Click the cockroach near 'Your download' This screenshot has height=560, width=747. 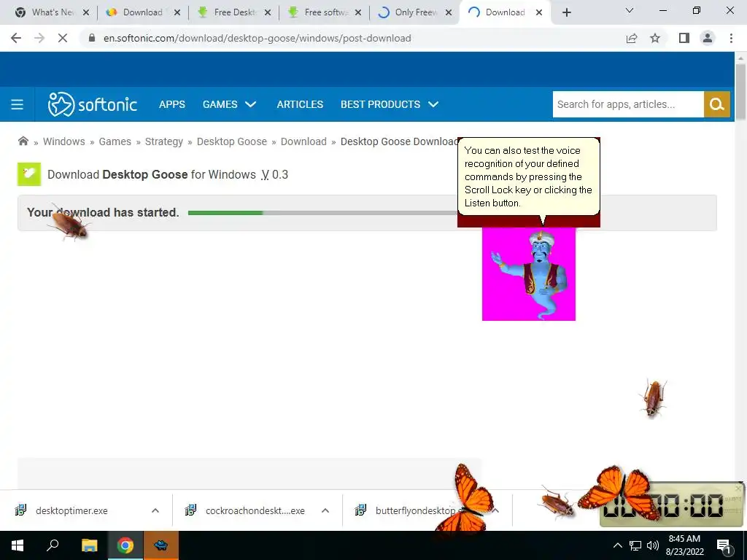tap(69, 224)
